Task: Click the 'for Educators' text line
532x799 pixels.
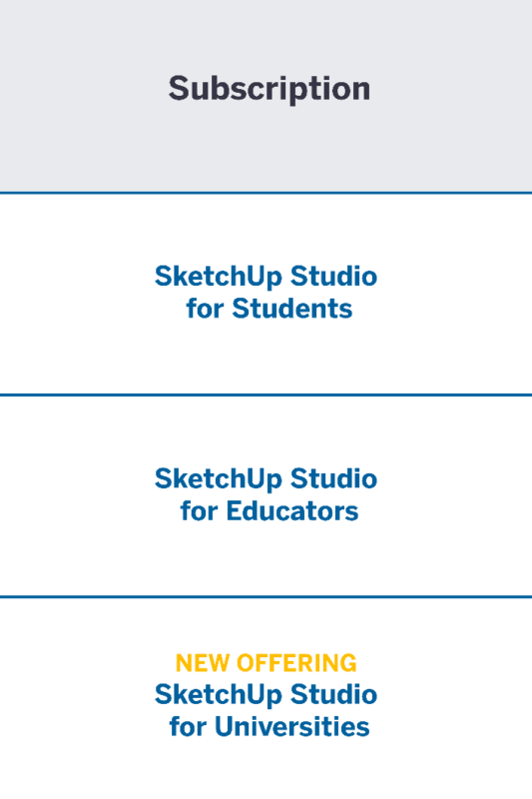Action: coord(269,510)
